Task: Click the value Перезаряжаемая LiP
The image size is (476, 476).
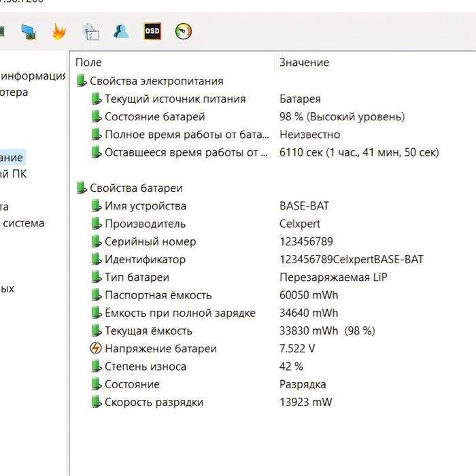Action: [x=333, y=277]
